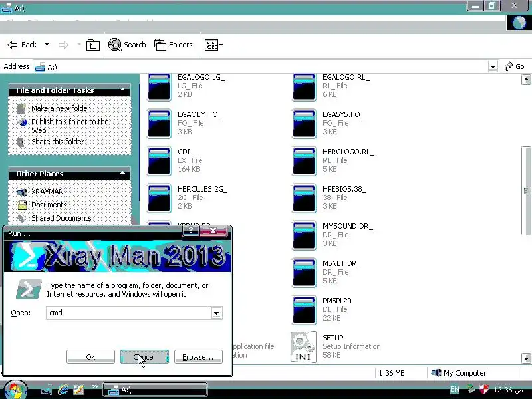The height and width of the screenshot is (399, 532).
Task: Select the EGAOEM.FO_ file icon
Action: [159, 123]
